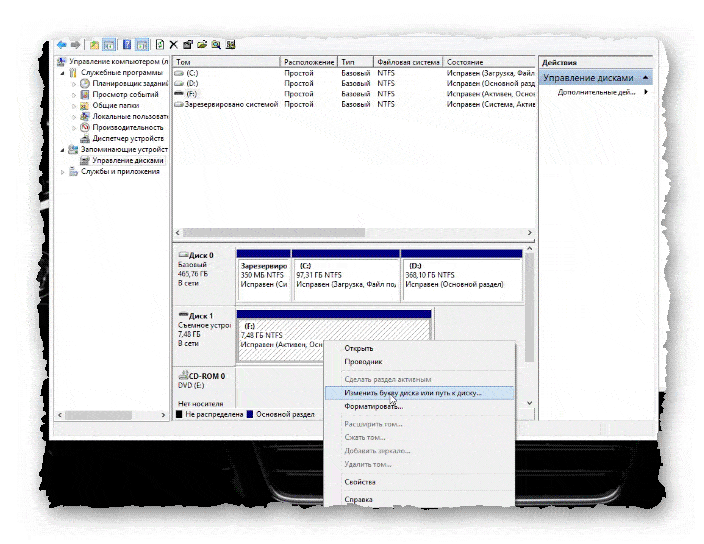Expand the Локальные пользователи node
Viewport: 704px width, 544px height.
[x=74, y=117]
